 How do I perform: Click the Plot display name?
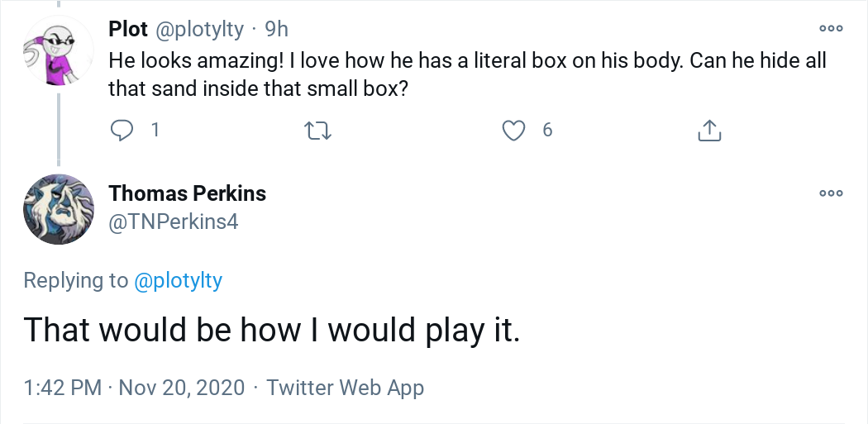tap(128, 30)
